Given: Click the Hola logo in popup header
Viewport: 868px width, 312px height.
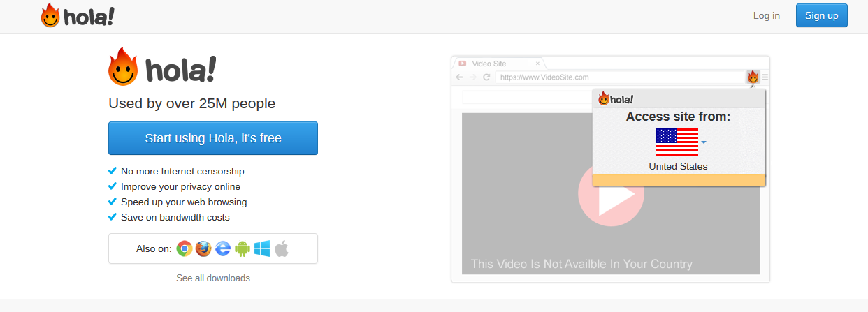Looking at the screenshot, I should pyautogui.click(x=616, y=99).
